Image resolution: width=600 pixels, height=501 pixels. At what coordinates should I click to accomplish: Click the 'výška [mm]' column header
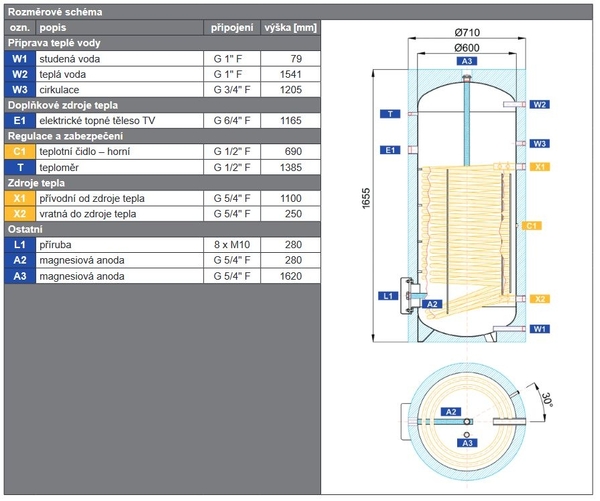[290, 27]
